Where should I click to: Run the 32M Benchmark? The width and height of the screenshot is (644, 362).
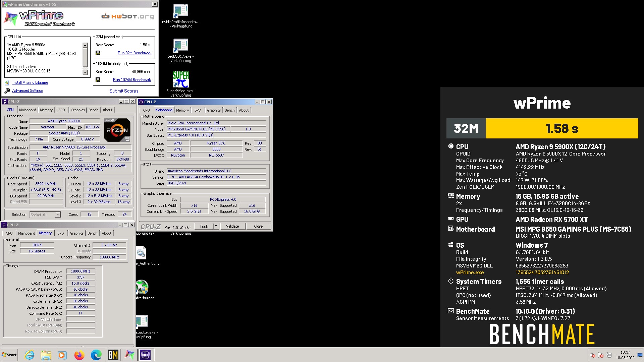pyautogui.click(x=135, y=53)
